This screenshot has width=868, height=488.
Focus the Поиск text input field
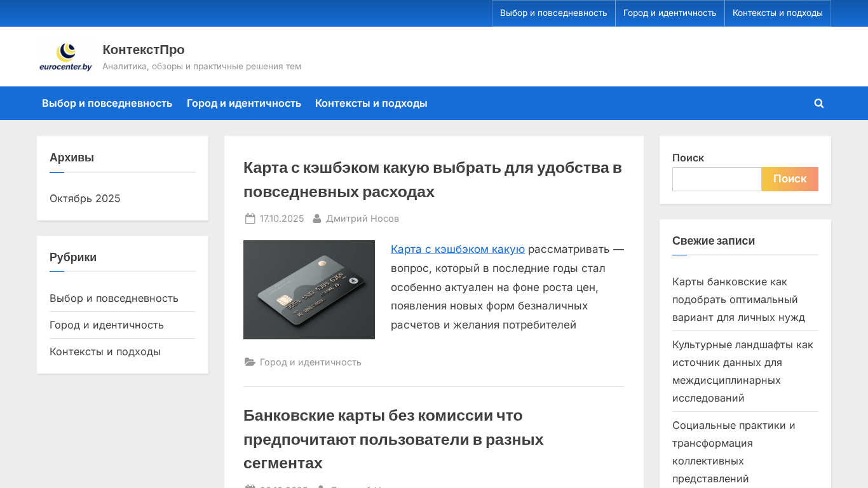pyautogui.click(x=717, y=179)
